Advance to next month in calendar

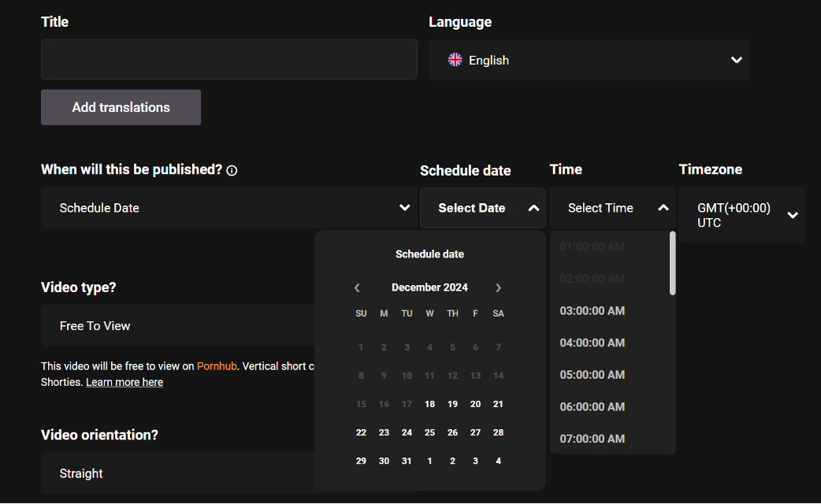tap(498, 288)
